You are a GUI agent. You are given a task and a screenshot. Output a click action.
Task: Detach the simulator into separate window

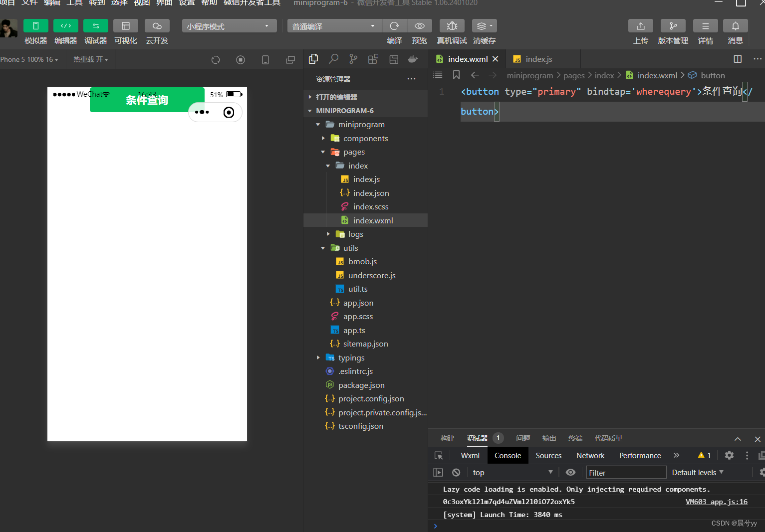pos(290,60)
